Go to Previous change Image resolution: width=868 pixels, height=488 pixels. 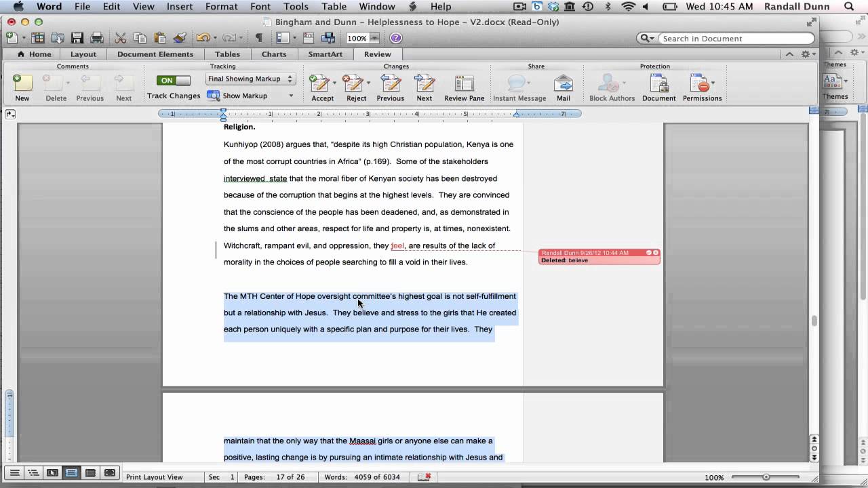(x=390, y=87)
